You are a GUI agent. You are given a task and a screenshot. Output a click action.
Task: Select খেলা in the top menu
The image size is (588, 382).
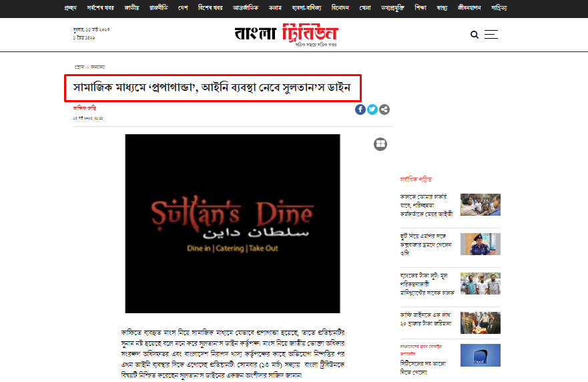coord(365,8)
